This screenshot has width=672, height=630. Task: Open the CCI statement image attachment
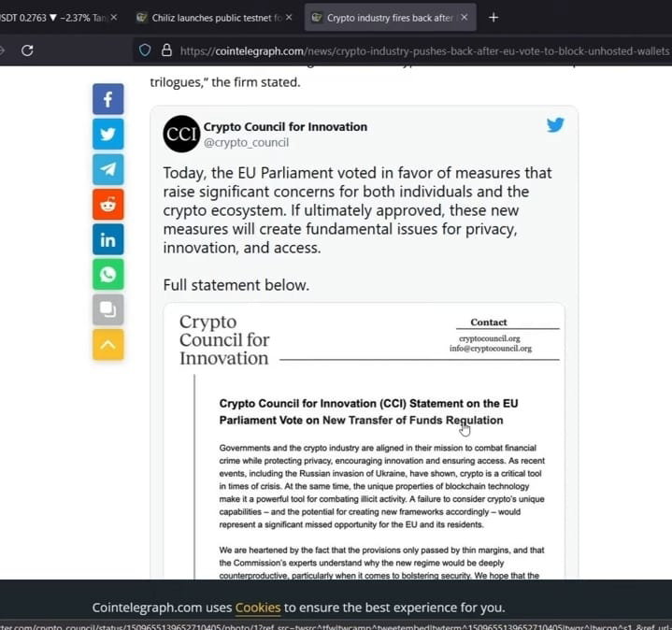click(x=364, y=441)
